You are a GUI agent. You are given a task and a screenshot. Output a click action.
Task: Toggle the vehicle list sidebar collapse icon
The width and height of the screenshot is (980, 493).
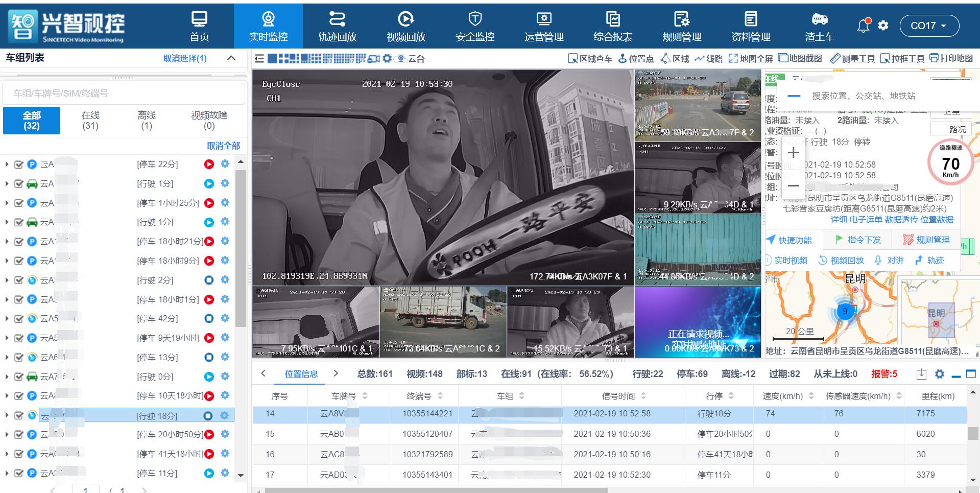click(259, 58)
